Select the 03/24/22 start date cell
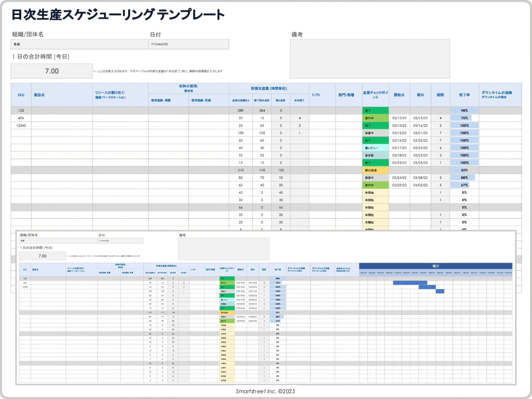The height and width of the screenshot is (399, 532). point(399,178)
